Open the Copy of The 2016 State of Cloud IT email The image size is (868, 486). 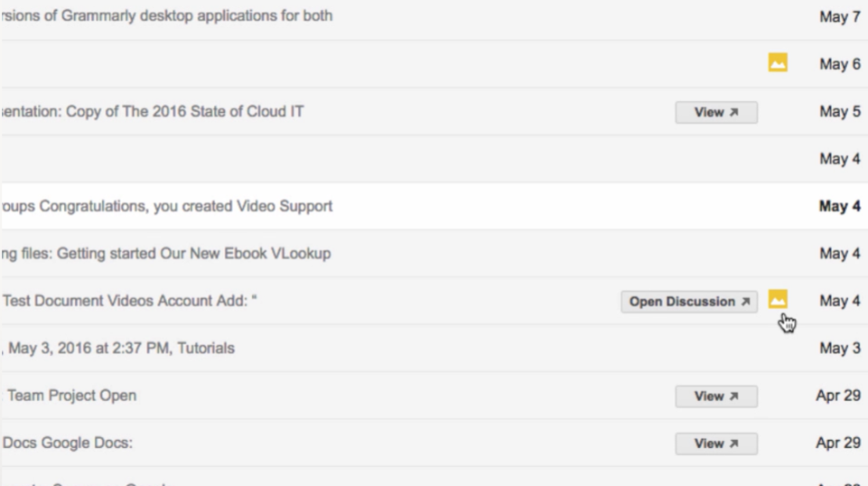point(153,111)
